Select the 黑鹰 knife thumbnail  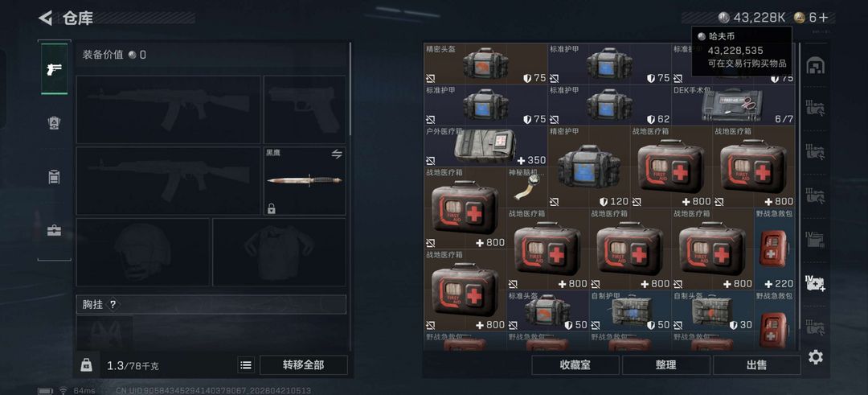pyautogui.click(x=305, y=180)
